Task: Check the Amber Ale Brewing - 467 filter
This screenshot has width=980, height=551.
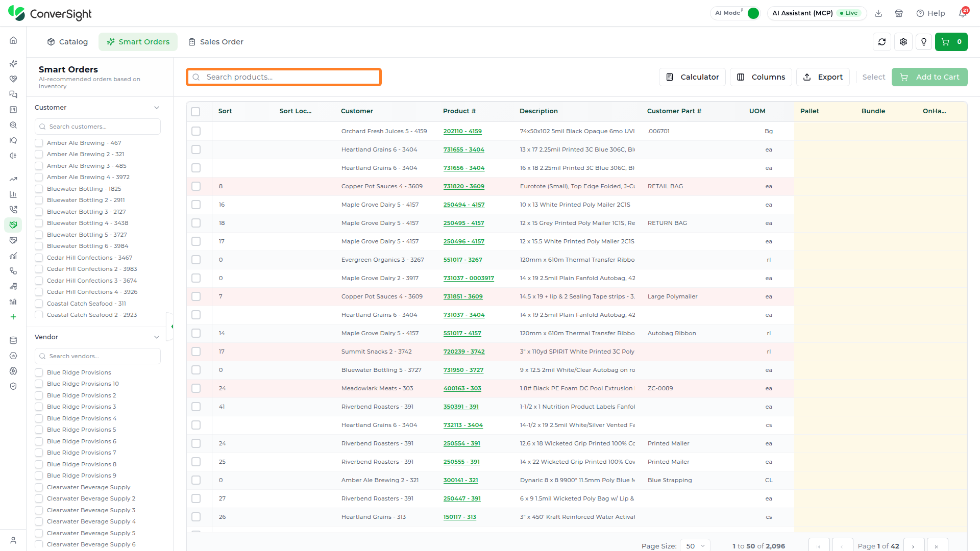Action: tap(39, 143)
